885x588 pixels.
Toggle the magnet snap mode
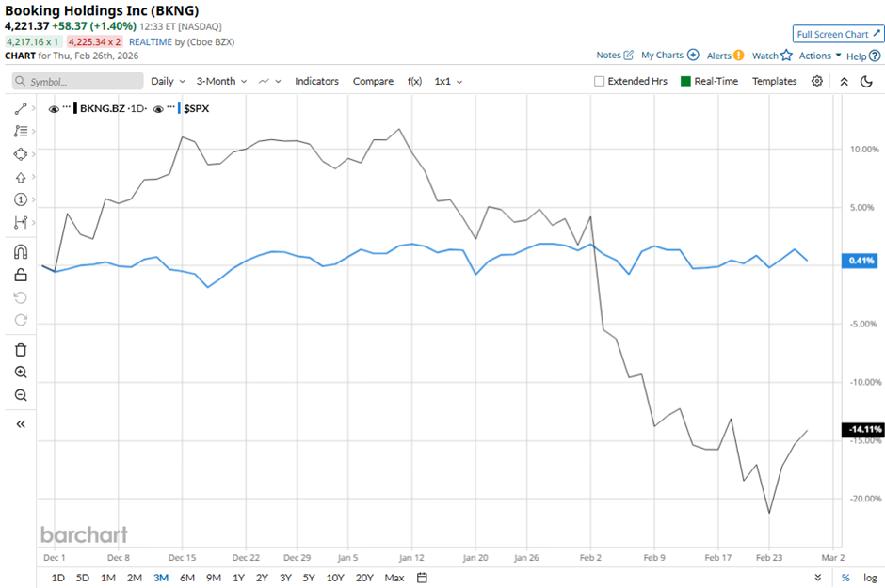pos(21,251)
